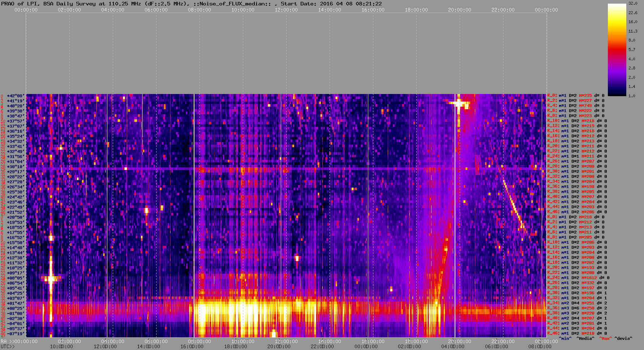Screen dimensions: 644x350
Task: Click the '+42°08'' declination label
Action: pos(16,96)
